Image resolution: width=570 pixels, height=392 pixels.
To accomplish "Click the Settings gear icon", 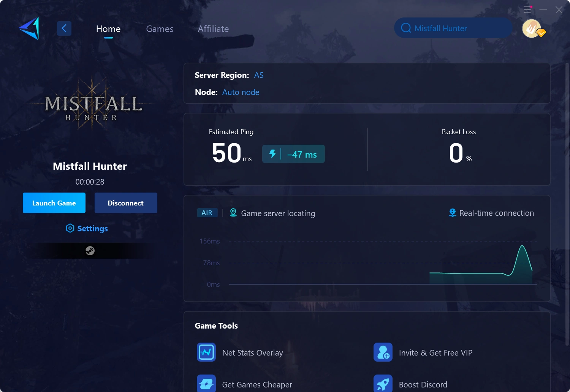I will tap(70, 228).
